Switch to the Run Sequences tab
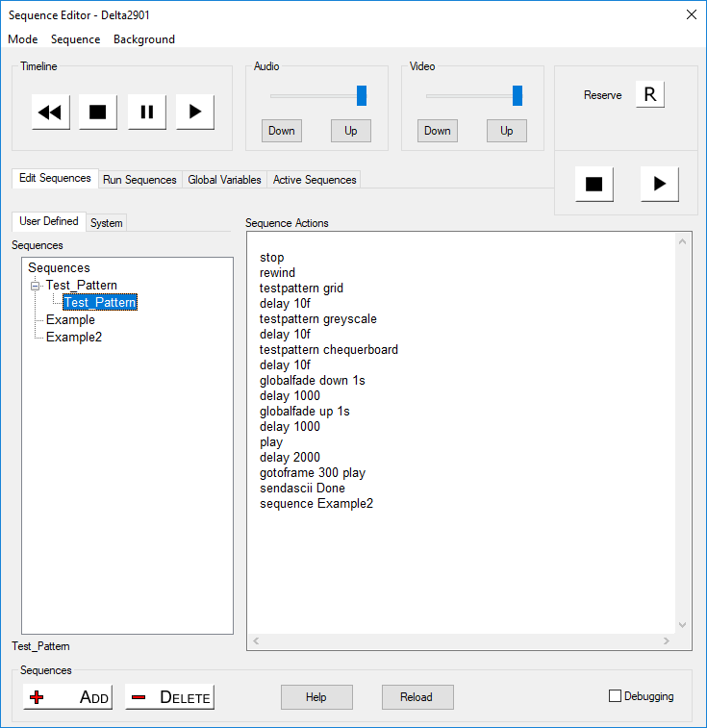707x728 pixels. coord(139,180)
